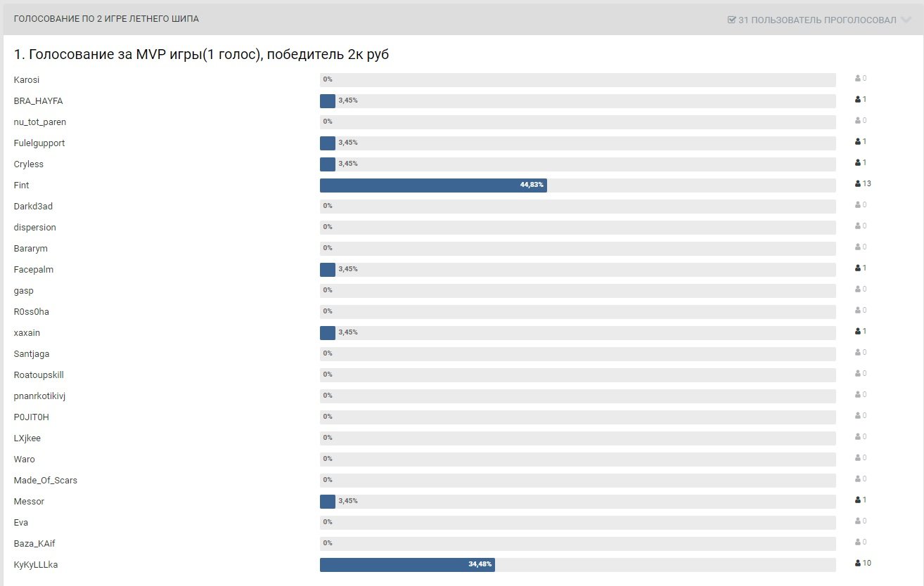Click the voter icon for xaxain
This screenshot has height=586, width=924.
(858, 332)
